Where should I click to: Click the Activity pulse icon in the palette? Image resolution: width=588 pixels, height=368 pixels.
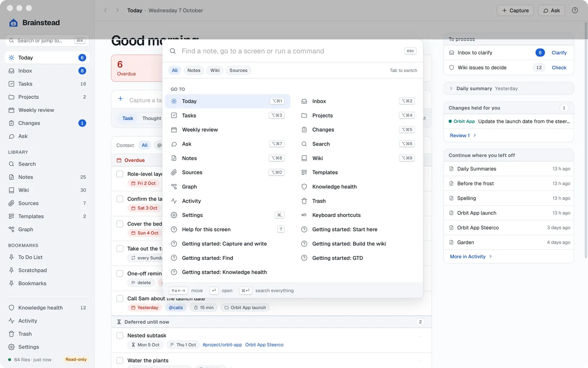[174, 201]
